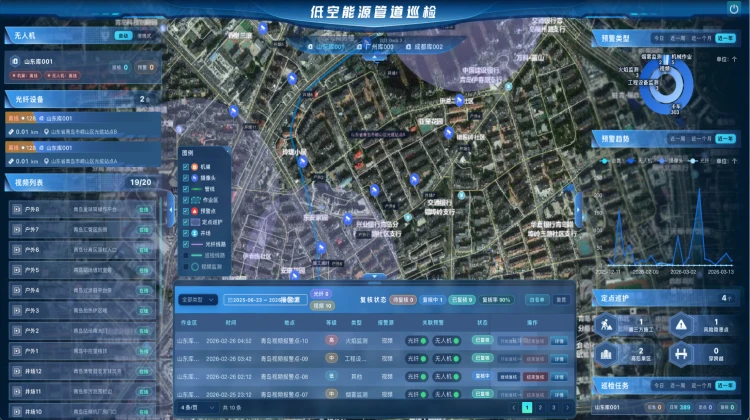The image size is (750, 420).
Task: Click the 第三方施工 construction worker icon
Action: click(606, 325)
